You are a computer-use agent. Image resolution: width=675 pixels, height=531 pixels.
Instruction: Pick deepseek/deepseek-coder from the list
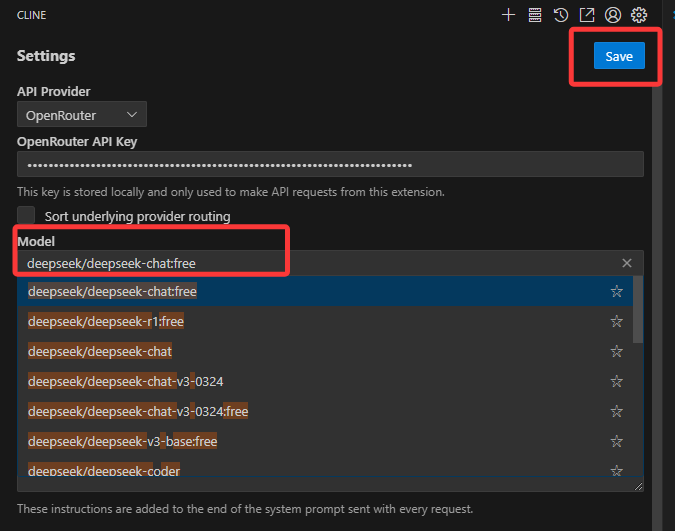(x=104, y=470)
